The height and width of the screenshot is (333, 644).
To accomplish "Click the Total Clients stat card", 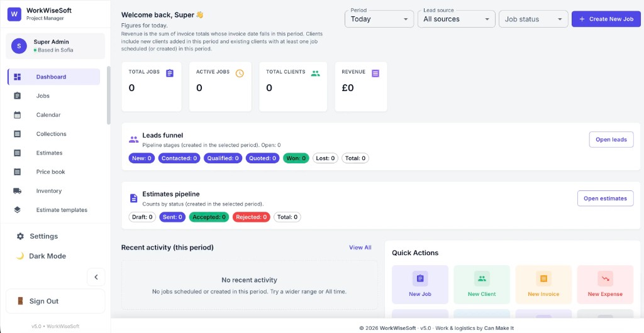I will point(293,87).
